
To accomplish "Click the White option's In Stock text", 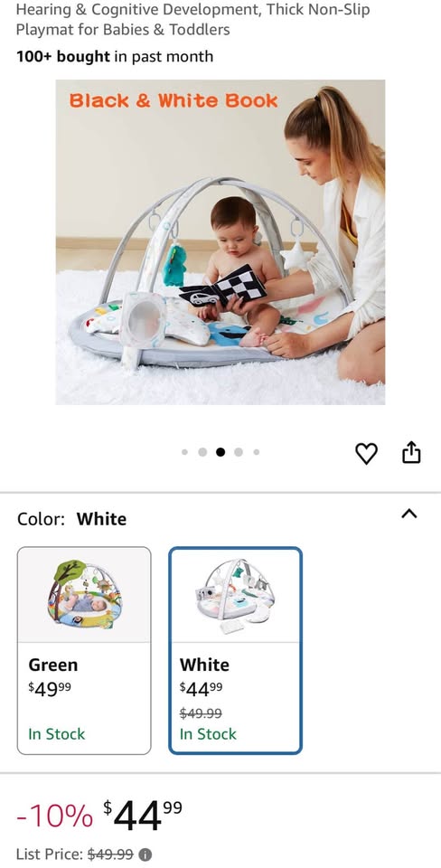I will [x=208, y=734].
